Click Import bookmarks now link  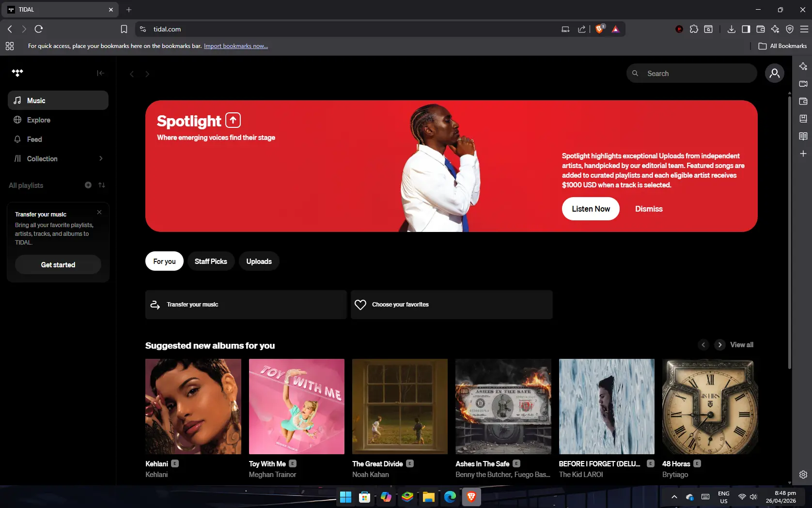pos(236,46)
